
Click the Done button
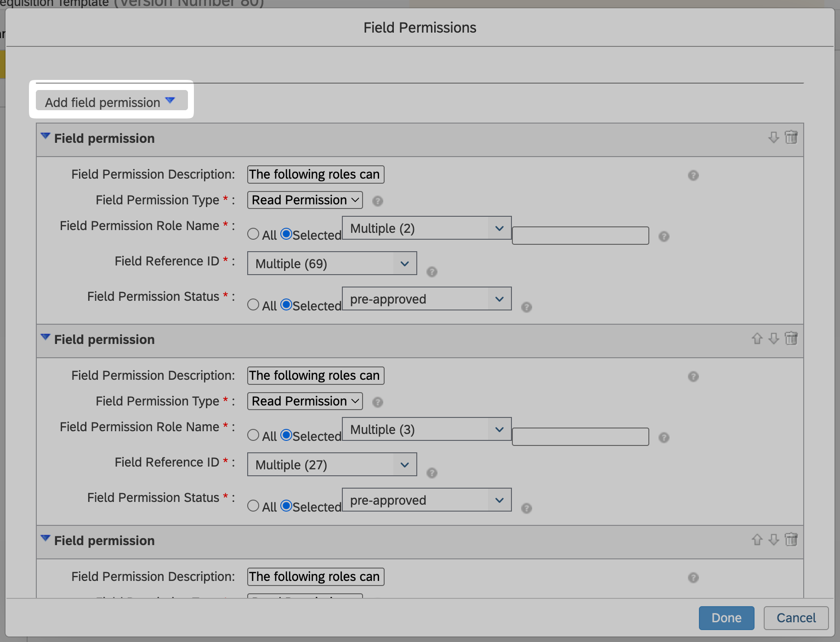pyautogui.click(x=726, y=618)
